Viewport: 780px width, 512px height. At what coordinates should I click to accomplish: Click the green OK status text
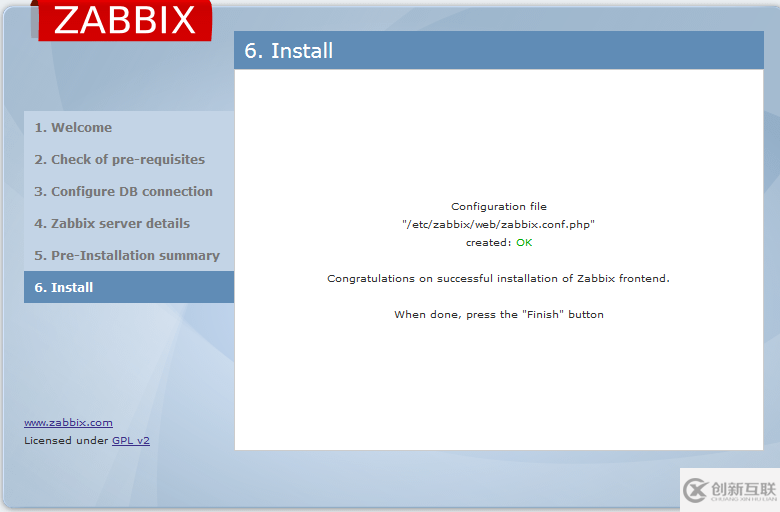(524, 242)
